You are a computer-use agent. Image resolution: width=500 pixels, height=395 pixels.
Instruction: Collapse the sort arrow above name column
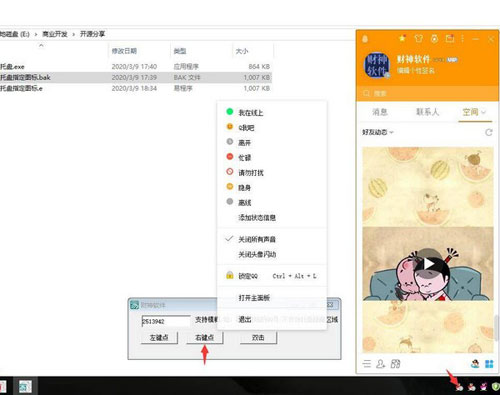[x=41, y=45]
